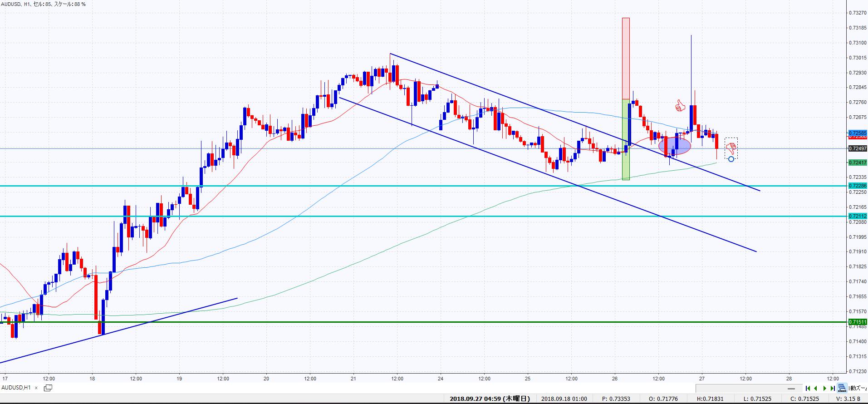Select the red thumbs-down marker
This screenshot has height=404, width=868.
(731, 148)
